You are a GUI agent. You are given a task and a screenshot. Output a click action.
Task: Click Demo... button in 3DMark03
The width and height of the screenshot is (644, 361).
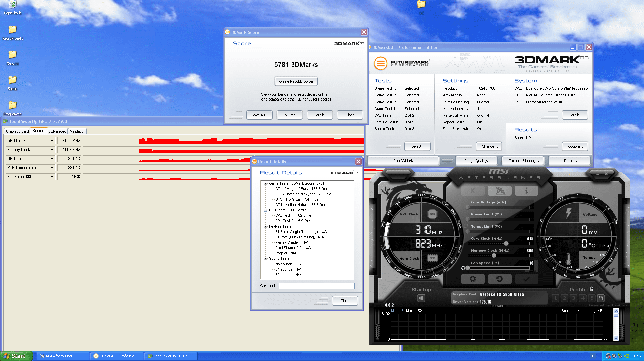click(x=570, y=161)
